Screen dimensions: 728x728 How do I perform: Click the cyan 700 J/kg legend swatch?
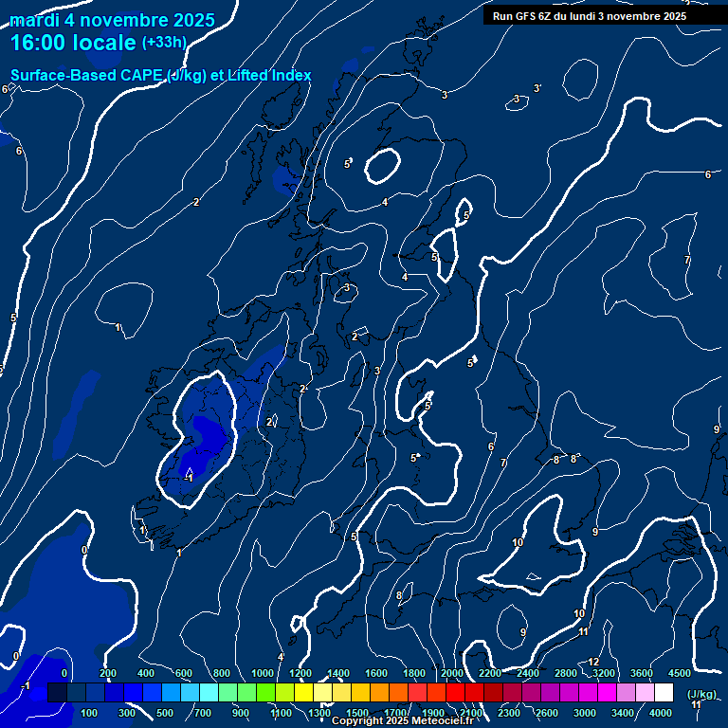tap(208, 693)
